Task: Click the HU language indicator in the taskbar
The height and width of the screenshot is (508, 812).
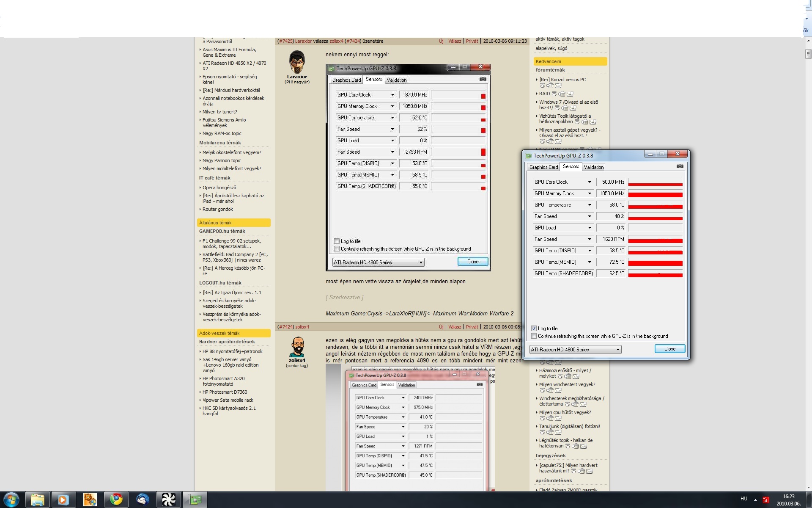Action: [x=744, y=499]
